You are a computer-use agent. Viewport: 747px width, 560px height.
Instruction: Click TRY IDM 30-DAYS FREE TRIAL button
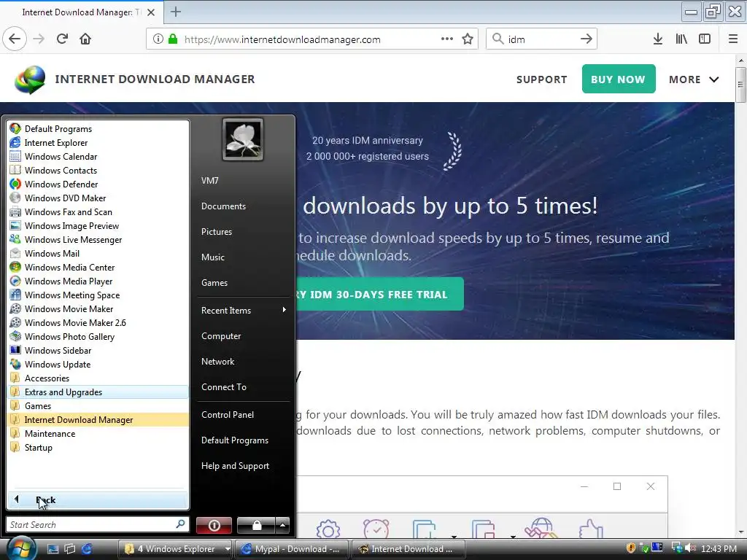(379, 294)
